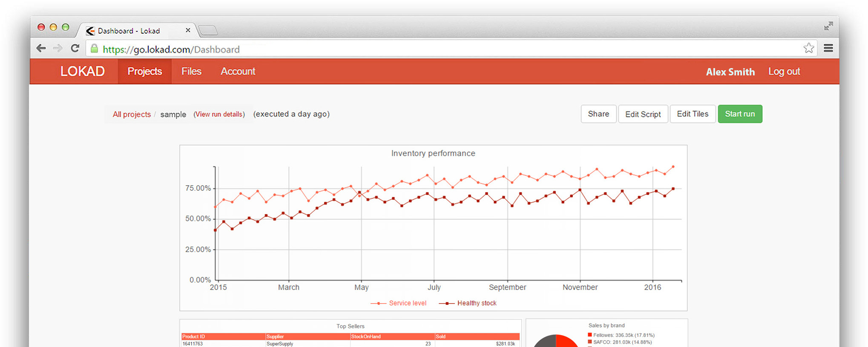Click the Sales by brand title
The image size is (868, 347).
606,325
